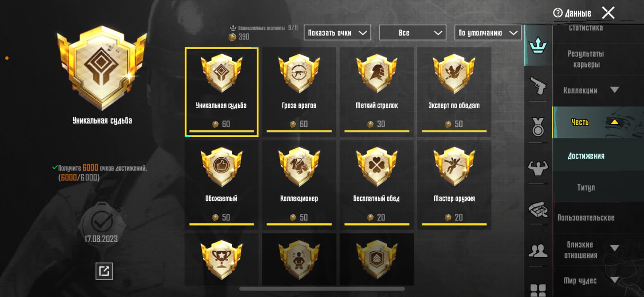Select the Бесплатный обед achievement badge
644x297 pixels.
[377, 185]
